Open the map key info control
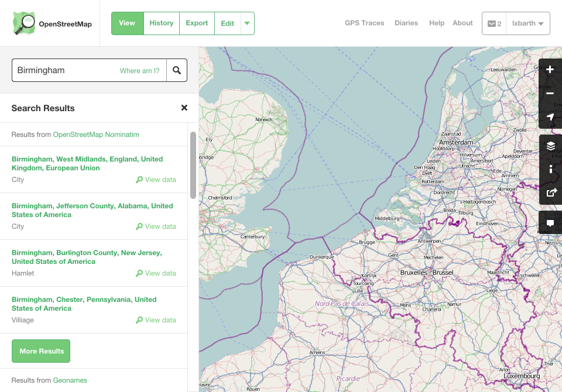The height and width of the screenshot is (392, 562). tap(550, 169)
